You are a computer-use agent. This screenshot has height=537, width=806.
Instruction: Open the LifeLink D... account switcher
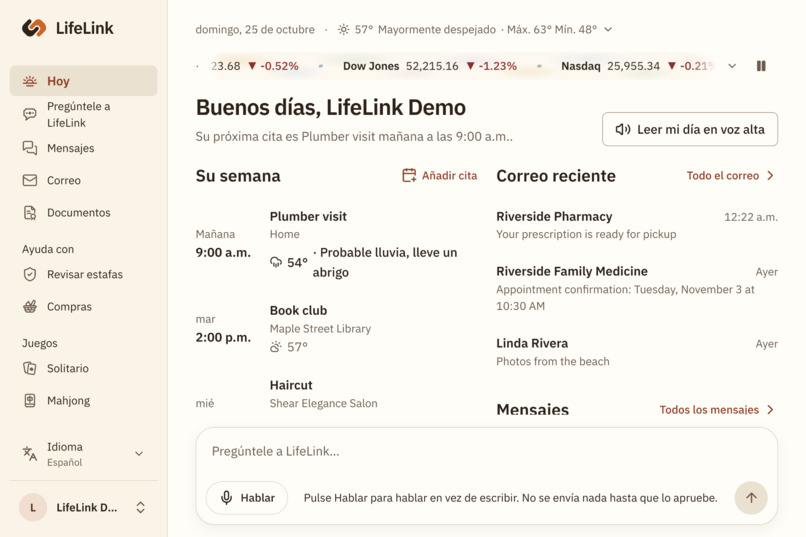pos(83,508)
